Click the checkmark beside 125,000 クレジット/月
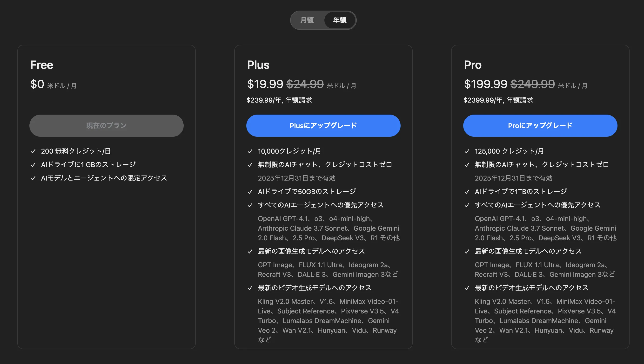Viewport: 644px width, 364px height. tap(467, 151)
